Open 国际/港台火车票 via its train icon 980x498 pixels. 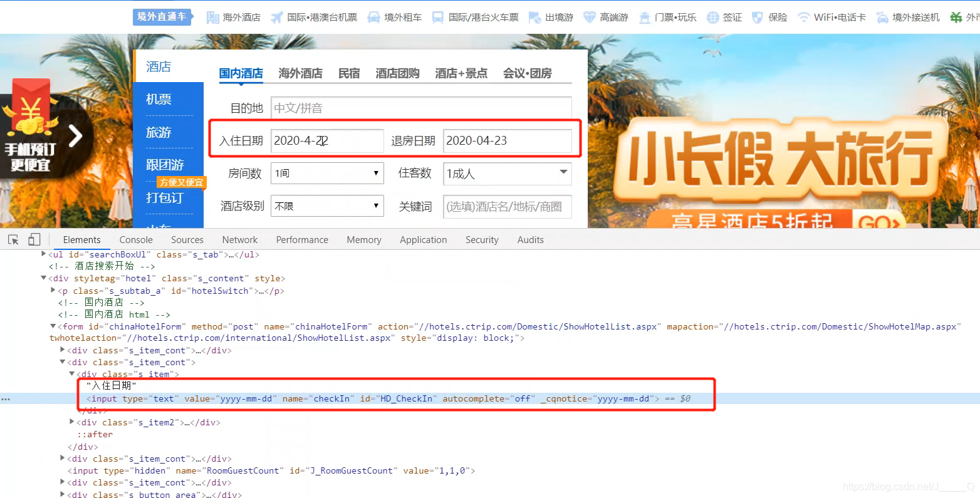437,17
